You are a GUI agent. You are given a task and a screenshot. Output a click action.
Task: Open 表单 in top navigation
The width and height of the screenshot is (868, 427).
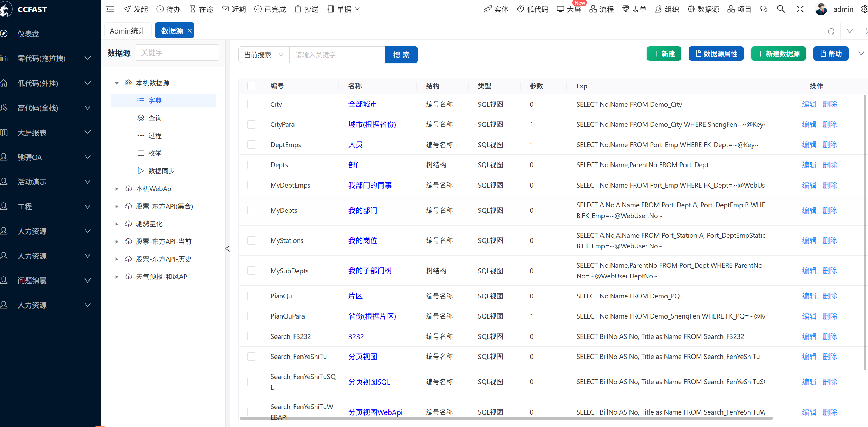(x=634, y=9)
